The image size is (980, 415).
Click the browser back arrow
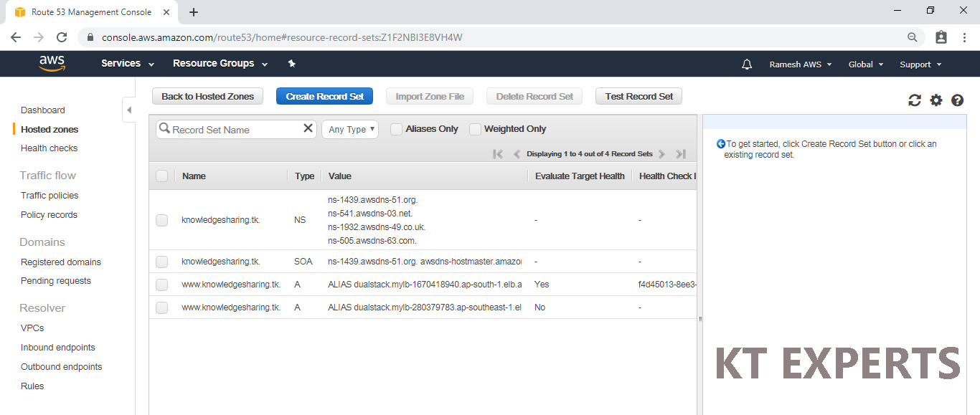point(16,37)
